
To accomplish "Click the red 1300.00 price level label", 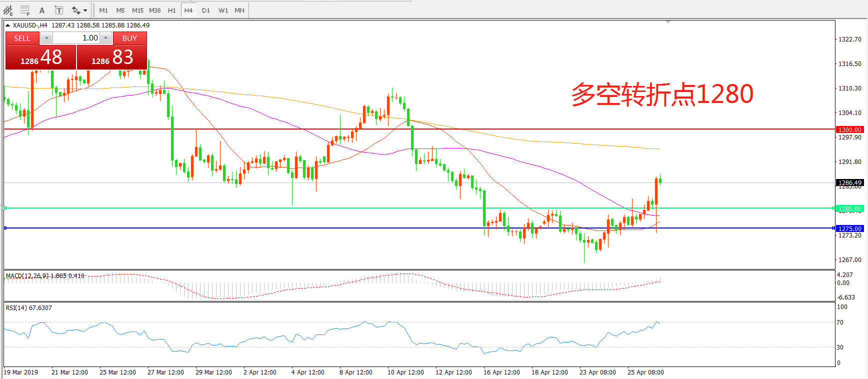I will pyautogui.click(x=849, y=129).
